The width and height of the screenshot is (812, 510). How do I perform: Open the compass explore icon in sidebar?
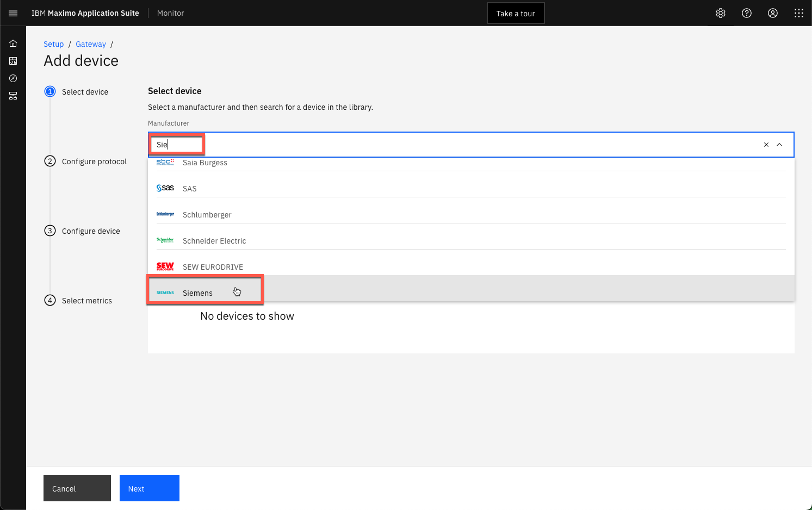[13, 78]
